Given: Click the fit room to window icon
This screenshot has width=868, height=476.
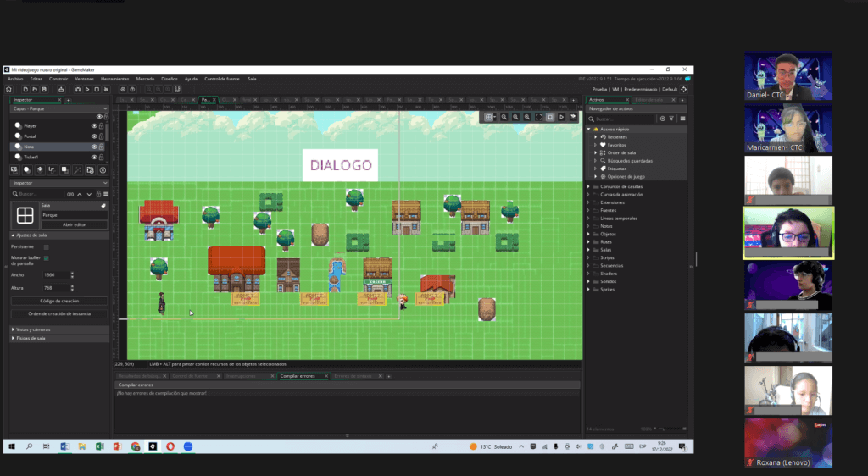Looking at the screenshot, I should [x=538, y=117].
